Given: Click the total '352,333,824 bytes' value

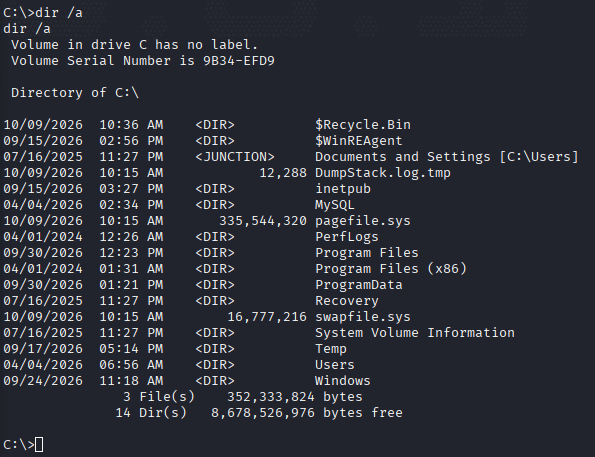Looking at the screenshot, I should coord(295,397).
